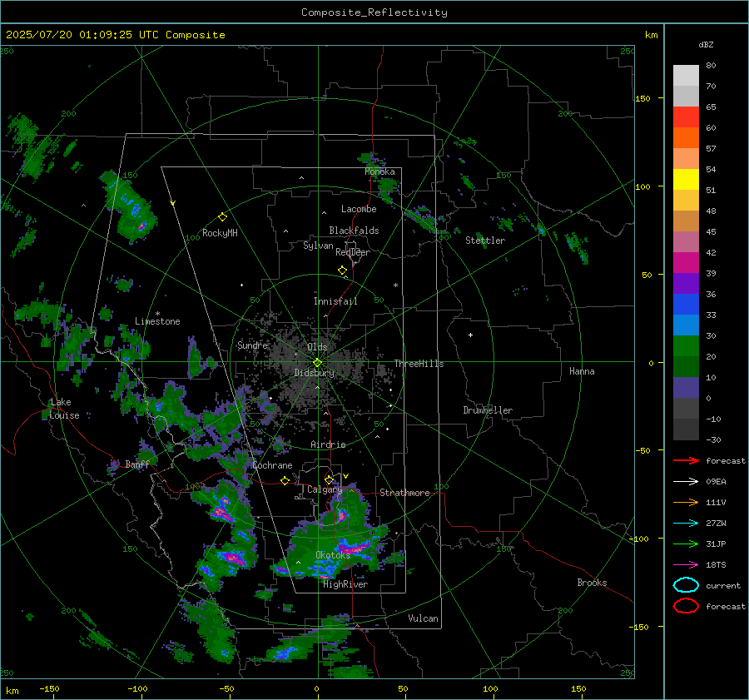The image size is (749, 700).
Task: Click radar center marker near Didsbury
Action: click(317, 363)
